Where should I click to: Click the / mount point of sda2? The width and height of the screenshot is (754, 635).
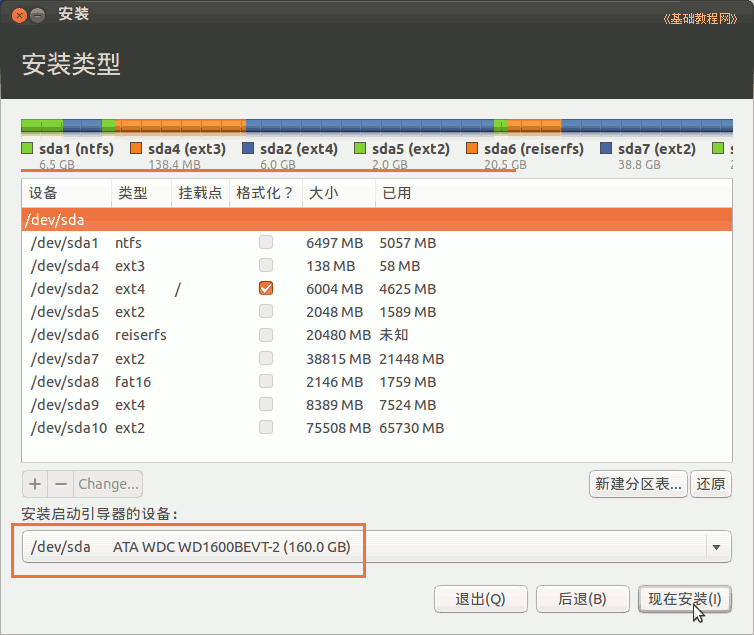pos(178,289)
